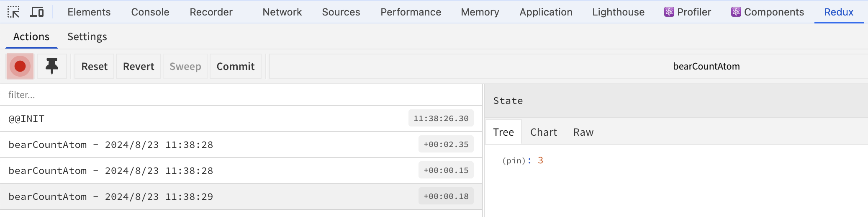Switch to the Settings tab
This screenshot has height=217, width=868.
coord(87,36)
